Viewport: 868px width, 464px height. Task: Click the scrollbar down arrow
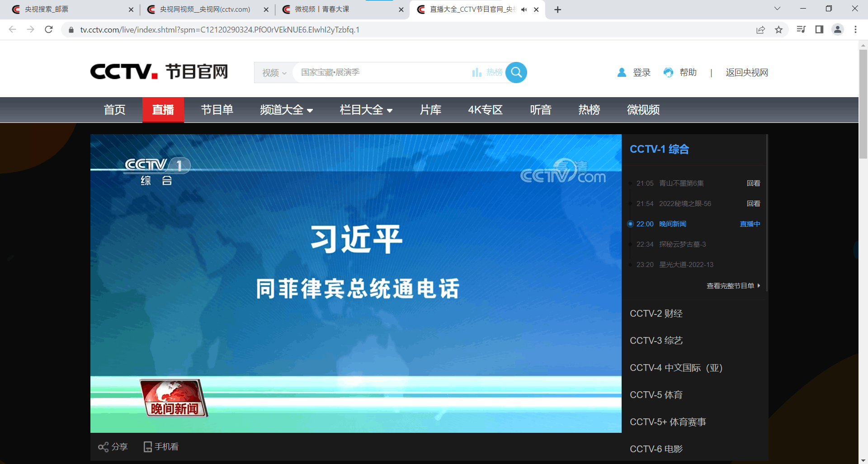tap(863, 460)
